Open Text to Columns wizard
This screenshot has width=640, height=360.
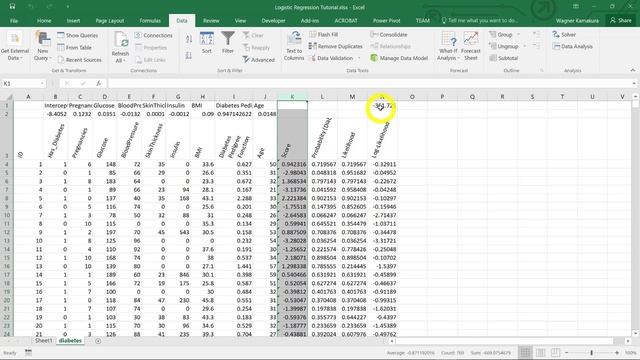coord(294,46)
